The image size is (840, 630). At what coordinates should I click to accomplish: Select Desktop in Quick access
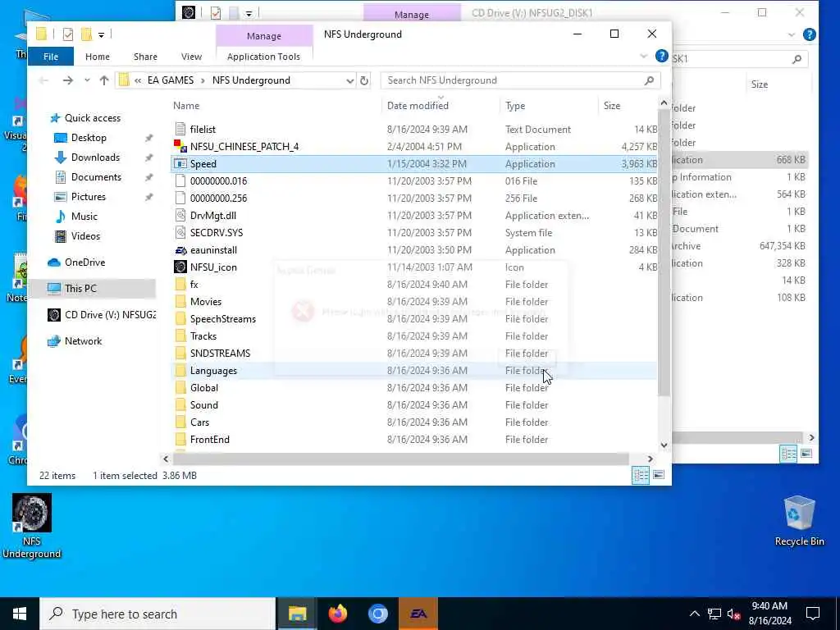(89, 138)
